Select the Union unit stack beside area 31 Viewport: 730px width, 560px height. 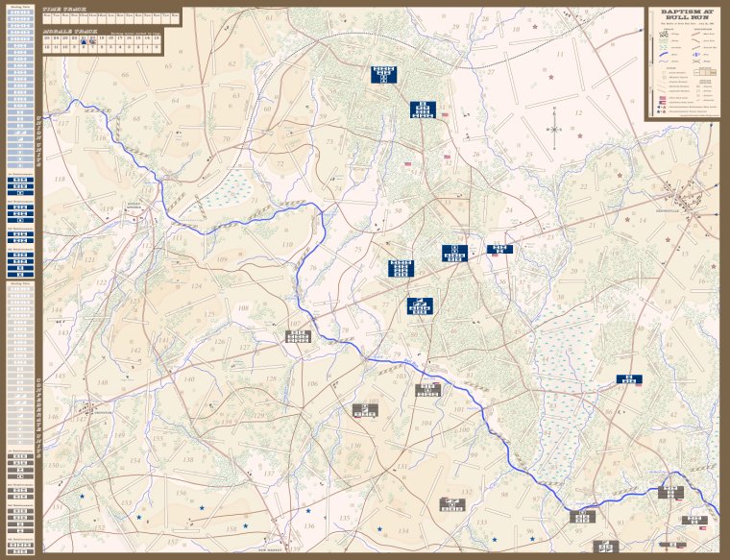click(x=423, y=110)
